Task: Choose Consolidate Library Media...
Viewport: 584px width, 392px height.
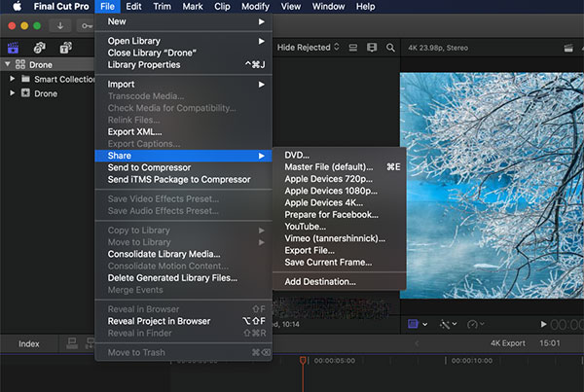Action: tap(183, 254)
